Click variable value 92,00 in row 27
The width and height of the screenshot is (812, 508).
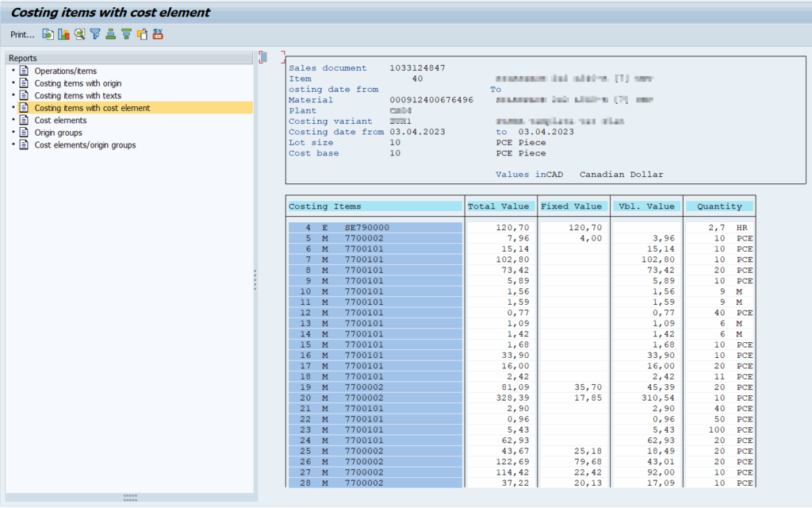point(661,472)
